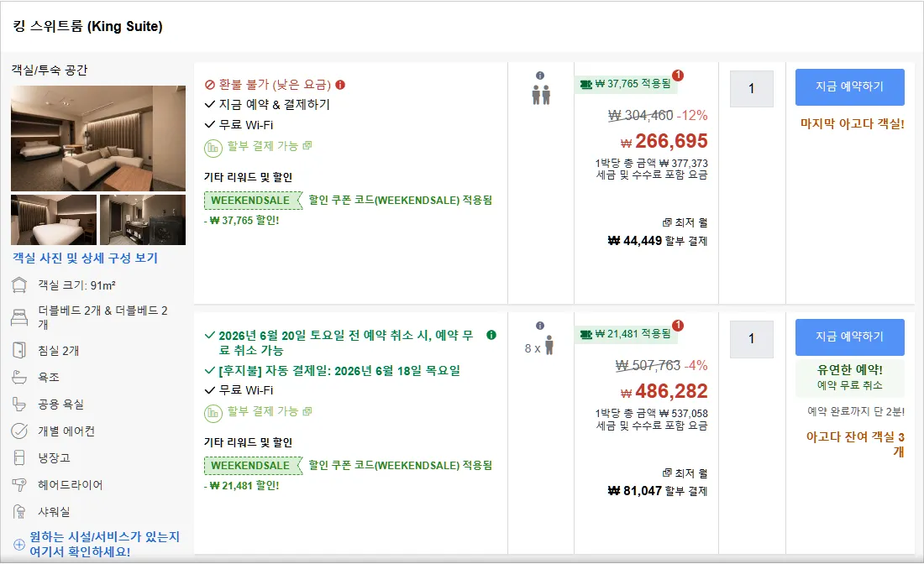This screenshot has height=564, width=924.
Task: Click the red info icon beside 환불 불가
Action: 340,85
